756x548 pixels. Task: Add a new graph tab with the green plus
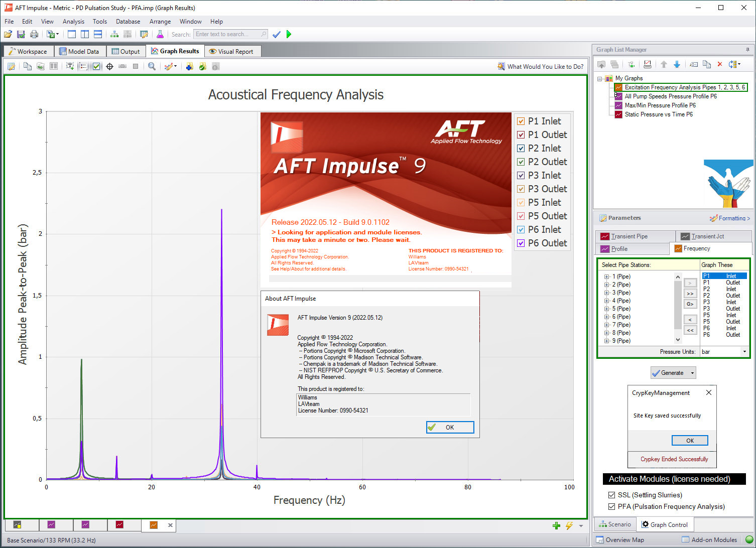(556, 525)
